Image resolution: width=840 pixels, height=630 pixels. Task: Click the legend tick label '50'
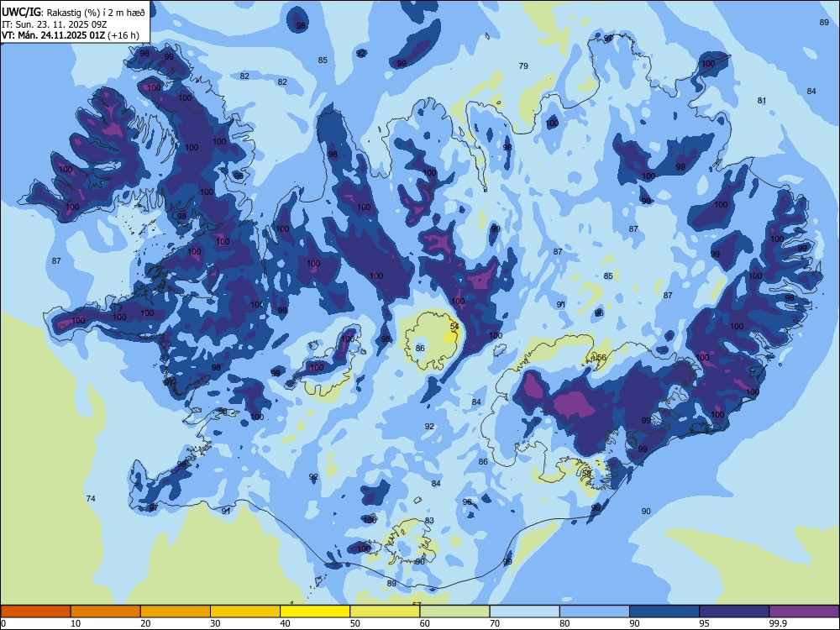(355, 623)
